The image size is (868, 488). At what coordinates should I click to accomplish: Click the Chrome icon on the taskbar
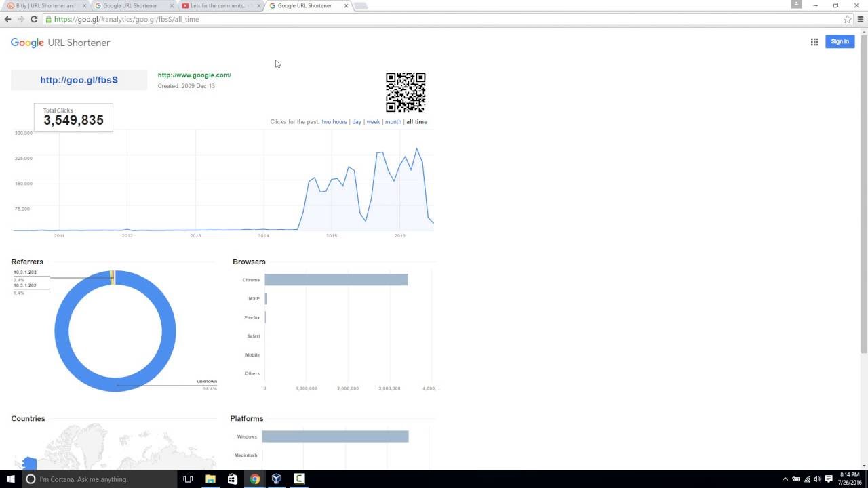click(x=255, y=479)
